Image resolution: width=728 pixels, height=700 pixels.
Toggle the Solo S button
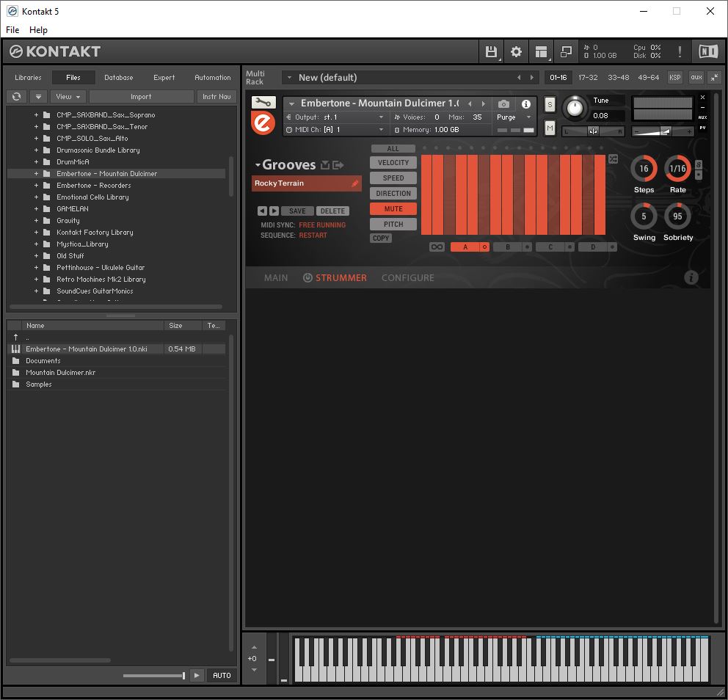tap(550, 104)
